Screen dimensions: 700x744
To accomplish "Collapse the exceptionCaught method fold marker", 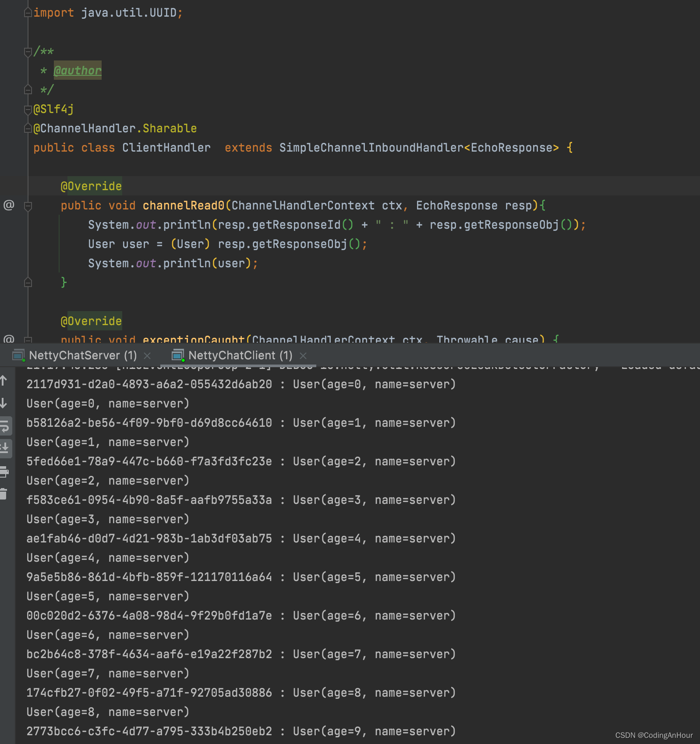I will click(x=28, y=340).
